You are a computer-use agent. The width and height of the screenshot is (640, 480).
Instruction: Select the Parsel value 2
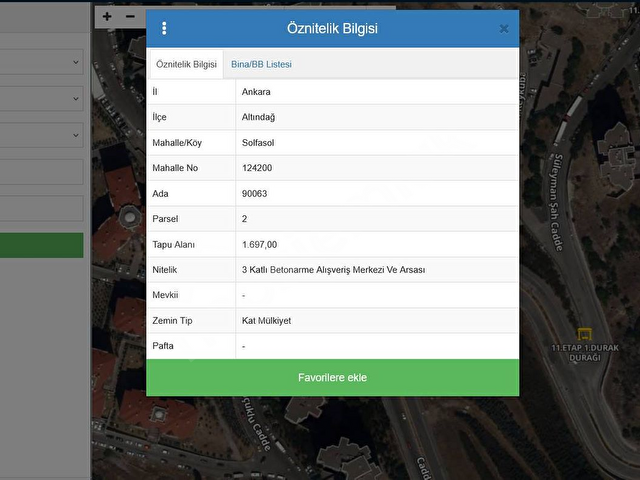(244, 219)
